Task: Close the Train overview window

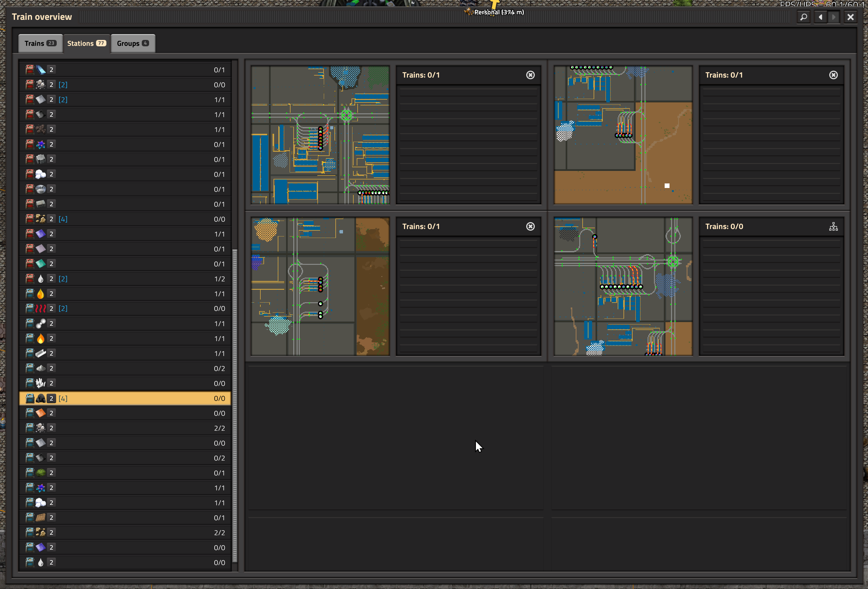Action: click(850, 17)
